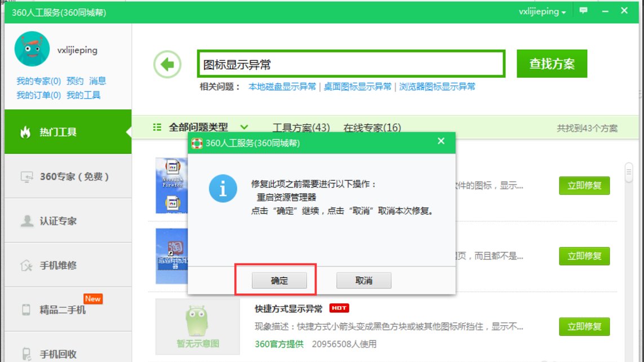The height and width of the screenshot is (362, 644).
Task: Click the green back arrow icon
Action: [x=168, y=63]
